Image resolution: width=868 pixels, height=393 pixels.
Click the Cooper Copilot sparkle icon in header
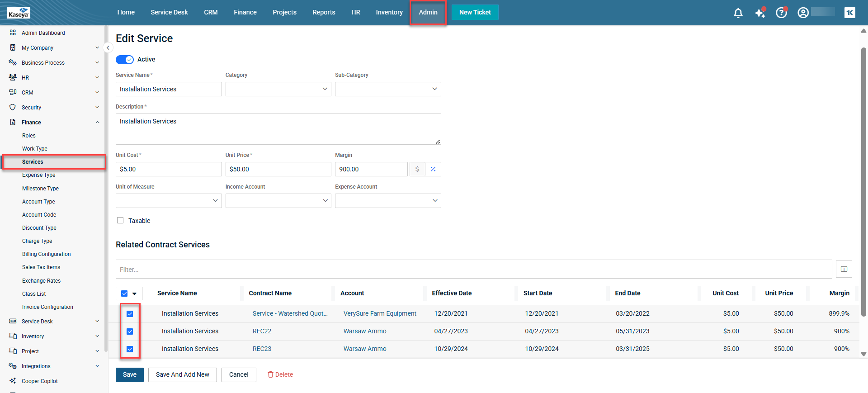tap(760, 13)
